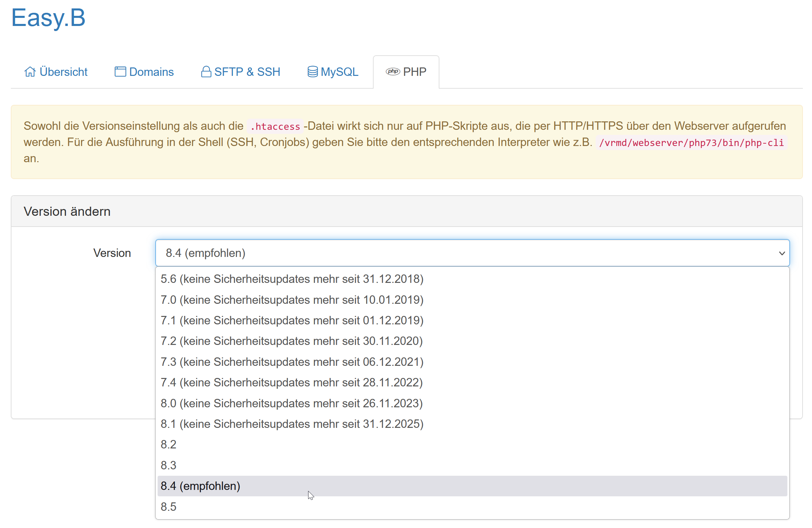812x528 pixels.
Task: Select version 7.4 in dropdown list
Action: [x=292, y=382]
